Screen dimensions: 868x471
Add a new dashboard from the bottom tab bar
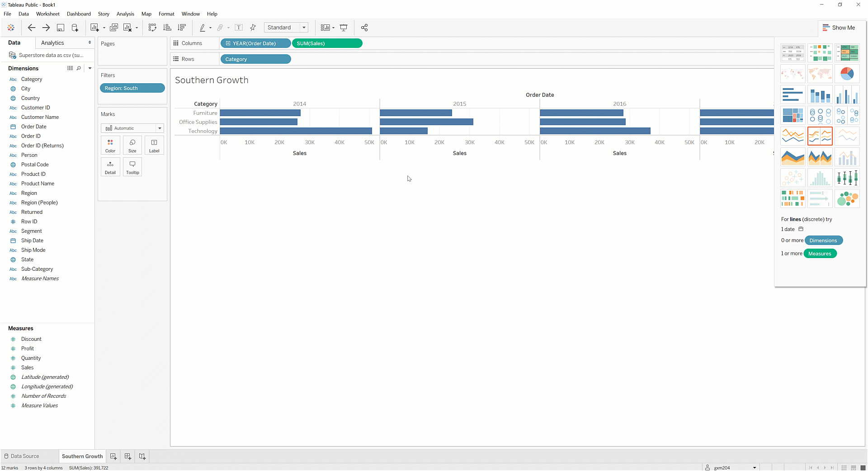pyautogui.click(x=128, y=456)
